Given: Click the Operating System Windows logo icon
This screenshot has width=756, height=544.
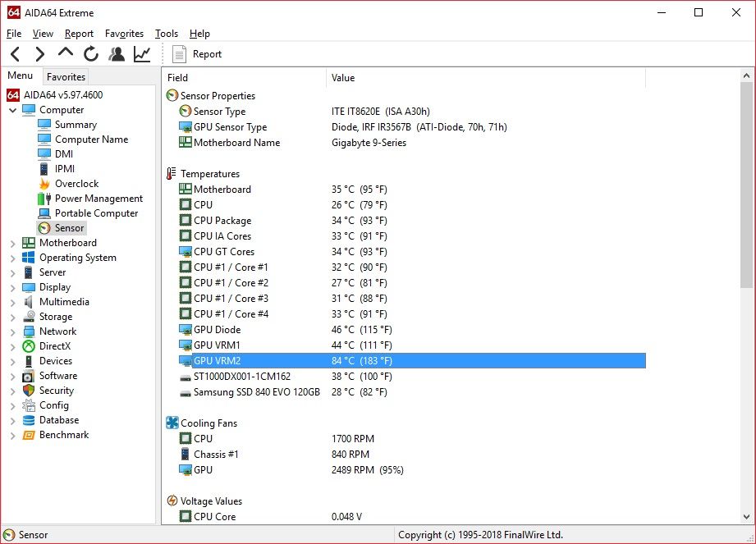Looking at the screenshot, I should tap(29, 258).
